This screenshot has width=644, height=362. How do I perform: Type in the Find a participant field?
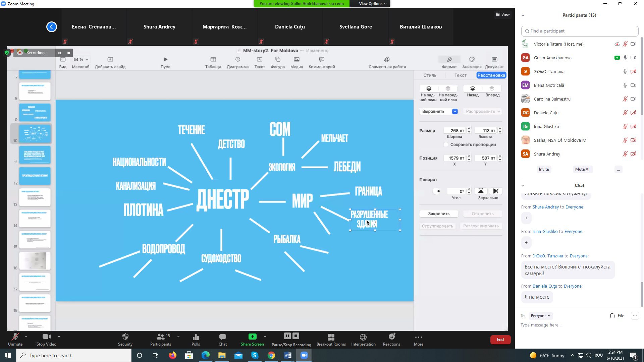point(580,31)
